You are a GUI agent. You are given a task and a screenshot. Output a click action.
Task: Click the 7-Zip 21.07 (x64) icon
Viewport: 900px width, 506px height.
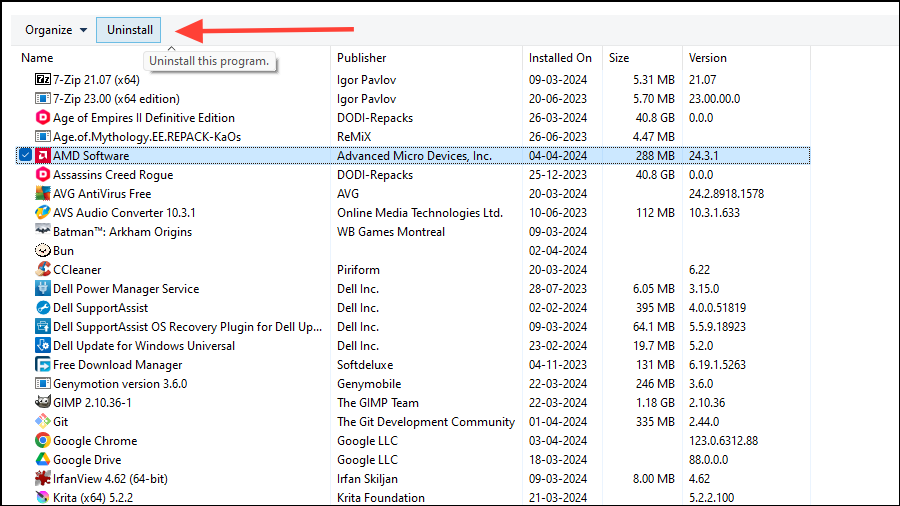(x=42, y=79)
